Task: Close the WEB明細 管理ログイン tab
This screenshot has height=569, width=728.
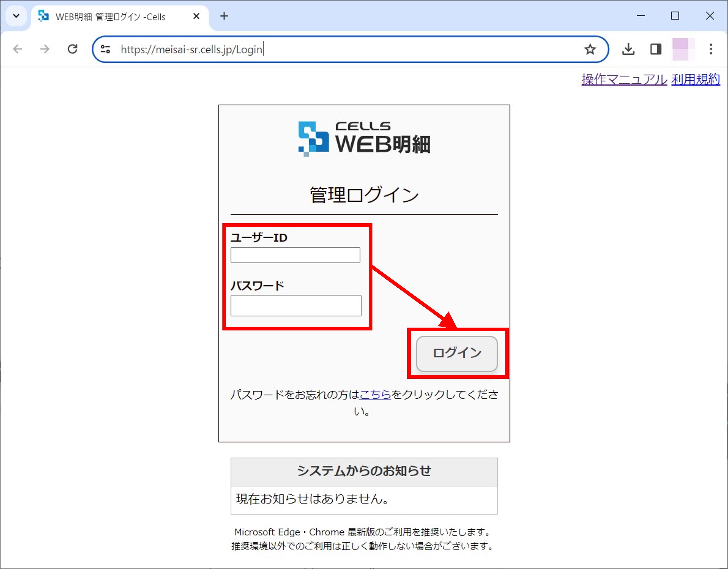Action: 196,16
